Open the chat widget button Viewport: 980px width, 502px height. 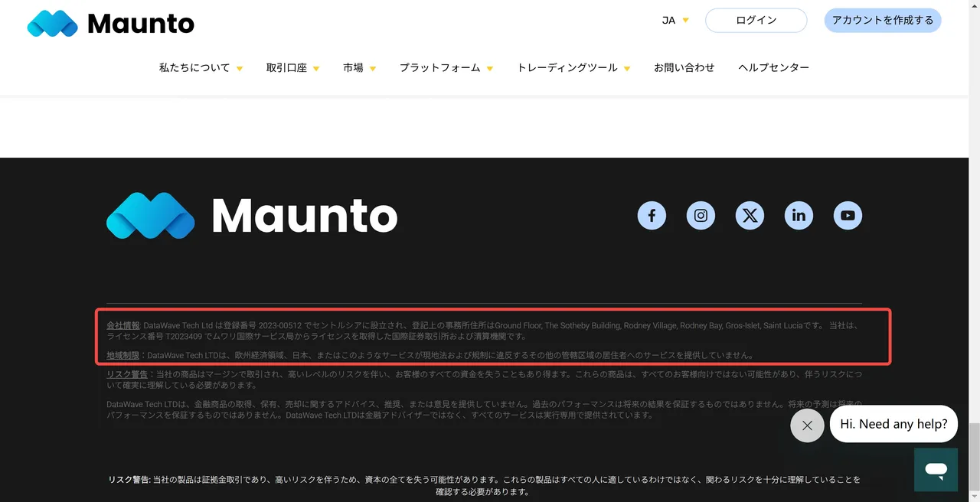pyautogui.click(x=936, y=469)
